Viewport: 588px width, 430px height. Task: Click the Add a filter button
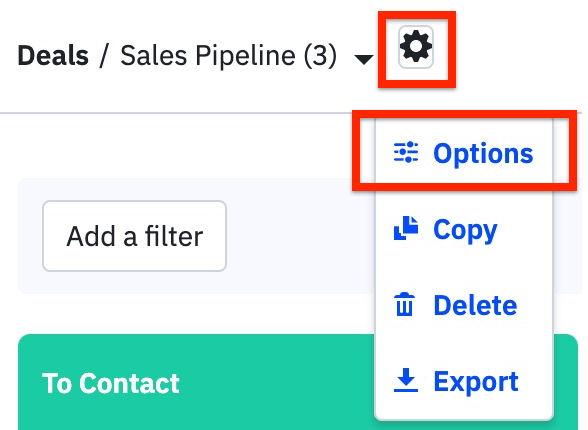point(134,236)
